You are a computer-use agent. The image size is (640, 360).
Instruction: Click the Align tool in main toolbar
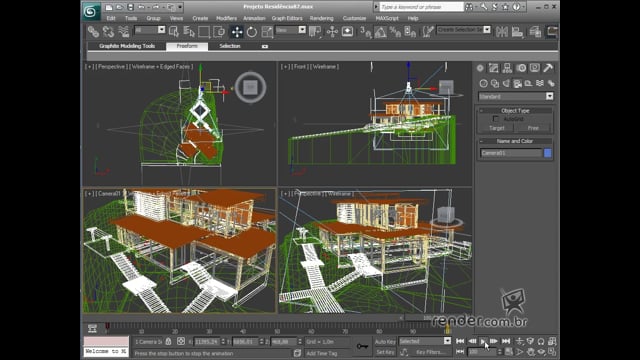(517, 31)
